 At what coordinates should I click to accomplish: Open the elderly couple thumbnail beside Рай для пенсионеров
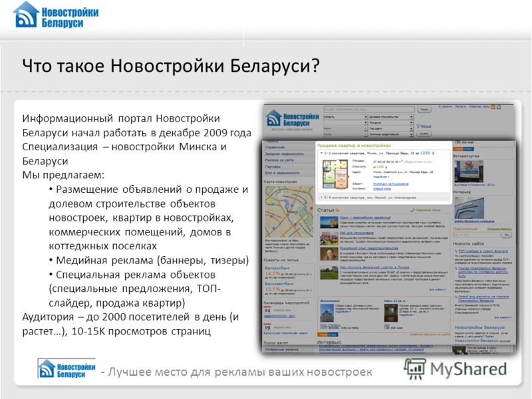click(x=329, y=238)
